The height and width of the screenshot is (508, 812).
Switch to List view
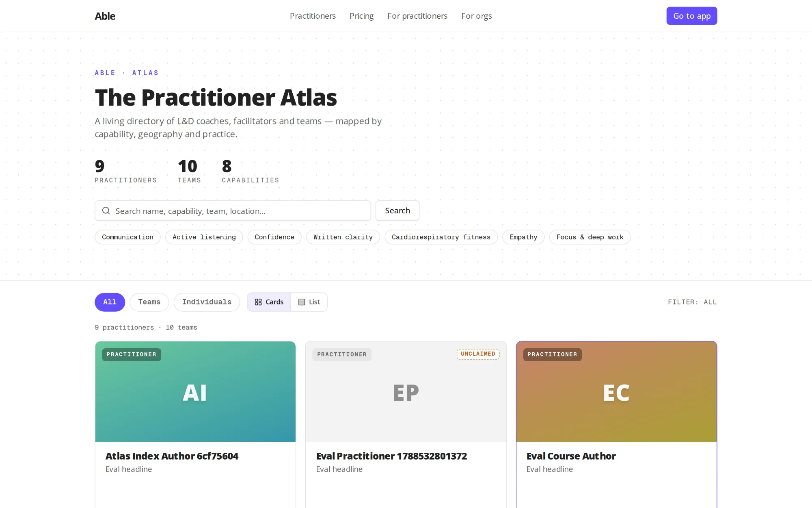point(309,302)
